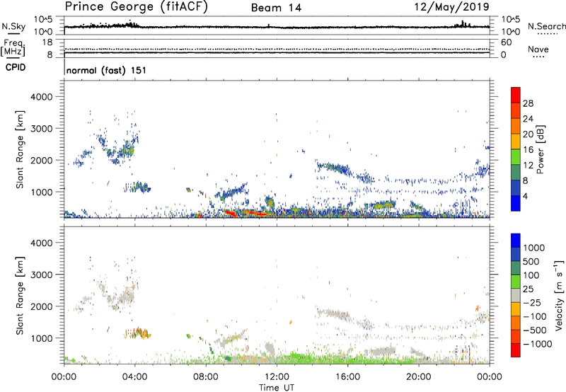Screen dimensions: 566x392
Task: Click the Time UT axis label
Action: click(x=277, y=388)
